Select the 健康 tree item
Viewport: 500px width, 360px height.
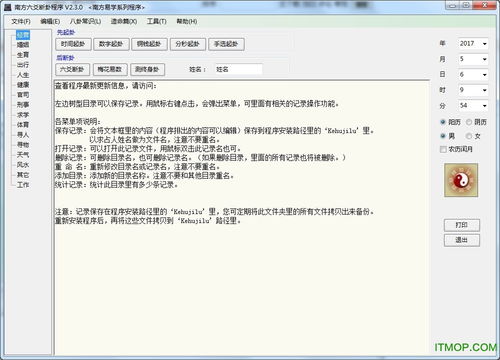23,85
